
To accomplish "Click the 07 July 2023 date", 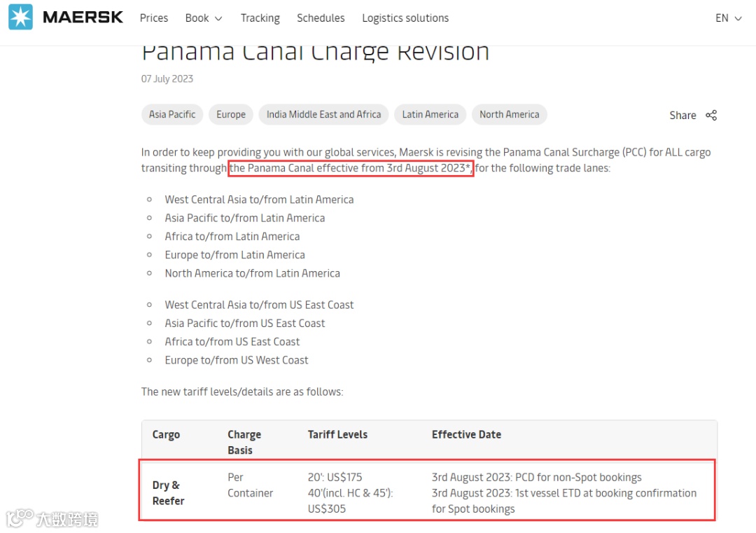I will pos(167,78).
